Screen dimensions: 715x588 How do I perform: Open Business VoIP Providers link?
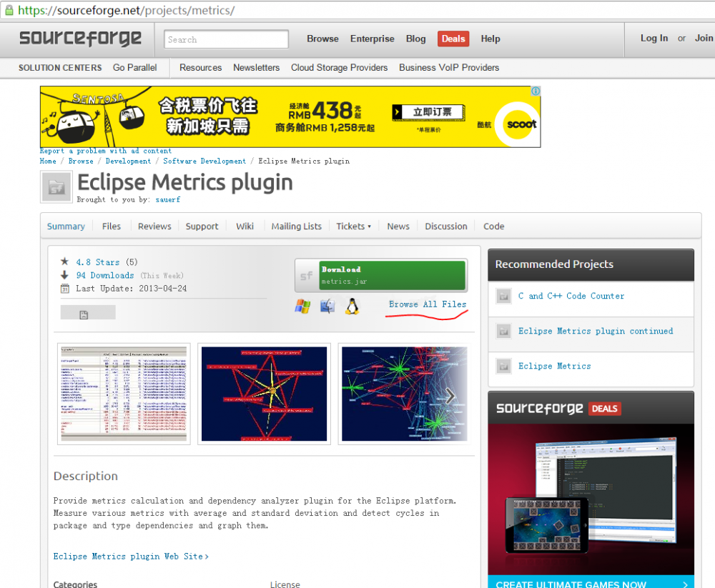[449, 67]
